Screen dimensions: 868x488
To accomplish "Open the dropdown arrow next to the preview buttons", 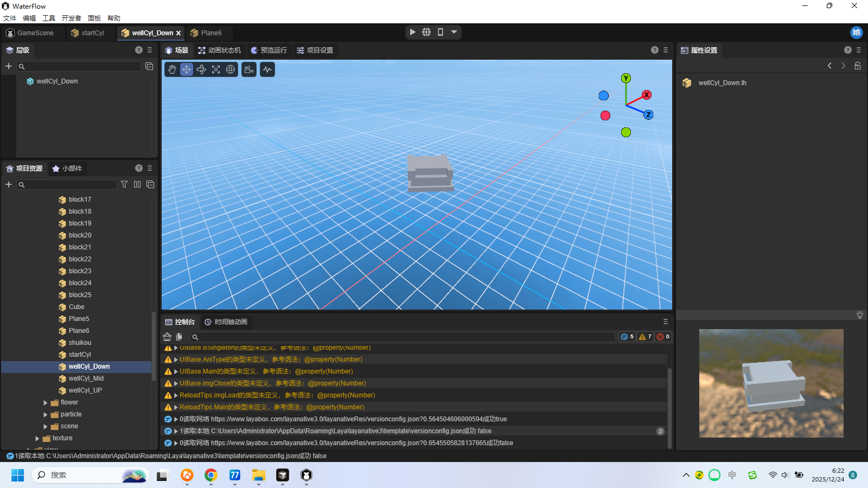I will (x=454, y=33).
